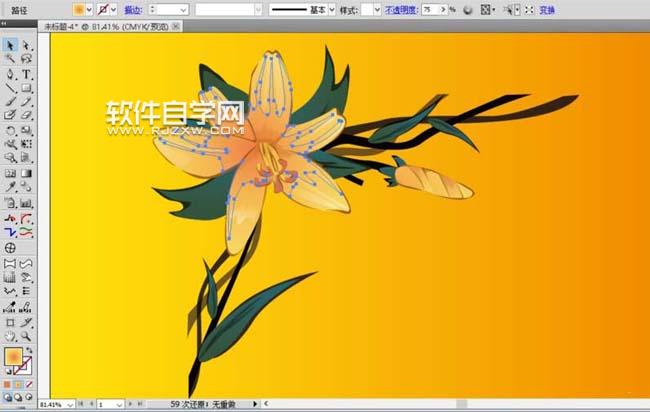Open the 基本 stroke style dropdown

[x=332, y=10]
